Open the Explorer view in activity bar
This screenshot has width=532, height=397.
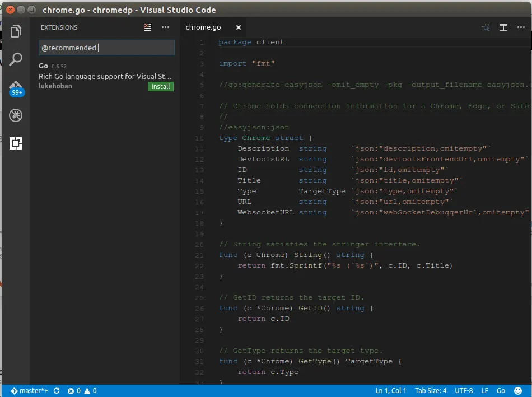coord(16,31)
